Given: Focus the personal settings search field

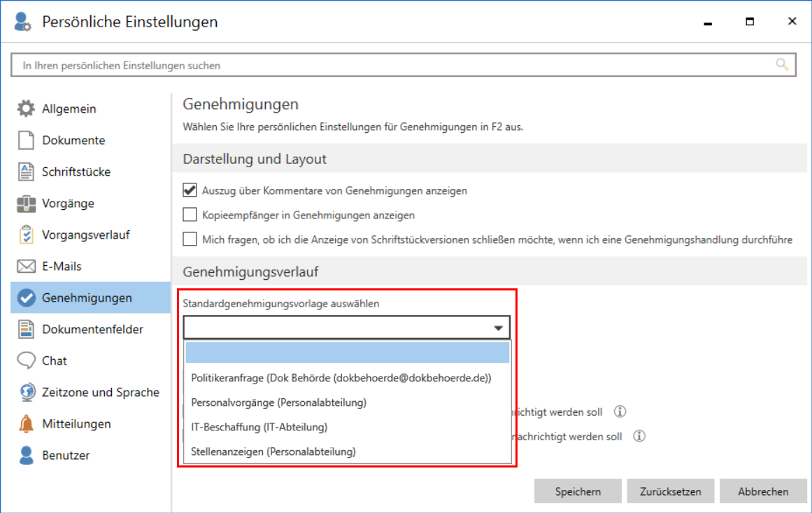Looking at the screenshot, I should point(404,65).
